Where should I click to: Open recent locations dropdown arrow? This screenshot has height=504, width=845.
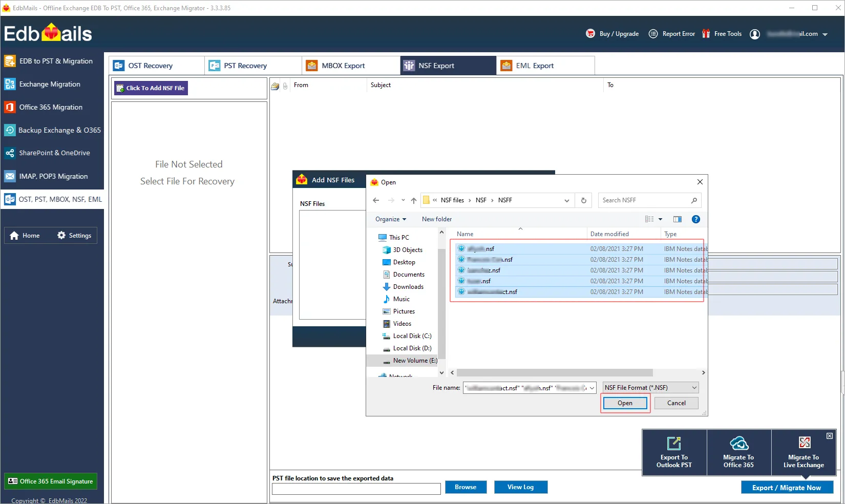[403, 200]
